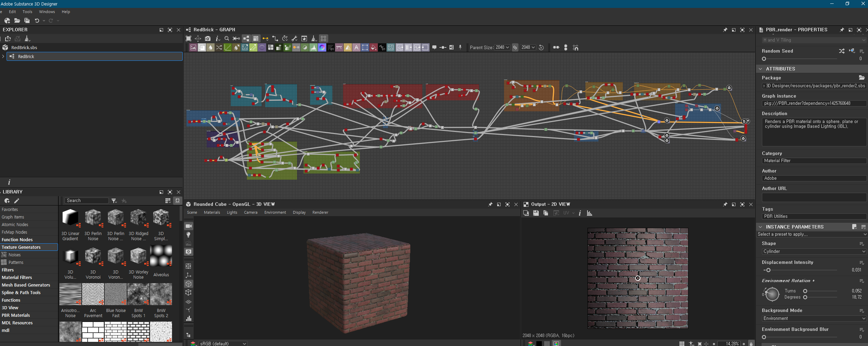Add a comment to the graph
This screenshot has height=346, width=868.
[434, 47]
